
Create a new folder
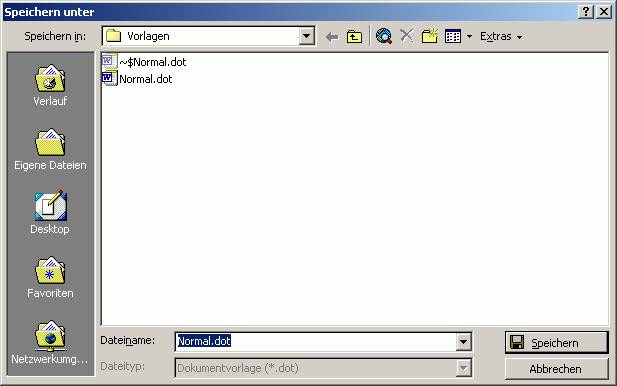[429, 36]
